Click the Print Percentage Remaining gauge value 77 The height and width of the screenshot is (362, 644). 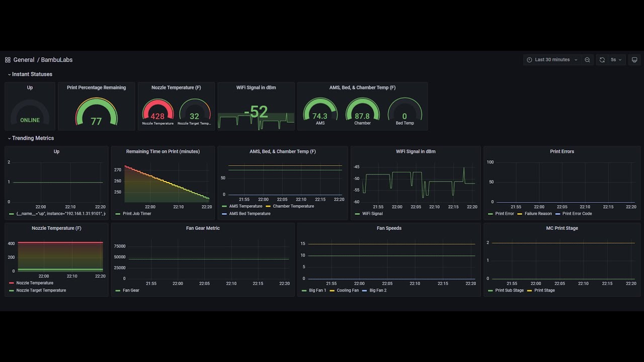[x=96, y=121]
